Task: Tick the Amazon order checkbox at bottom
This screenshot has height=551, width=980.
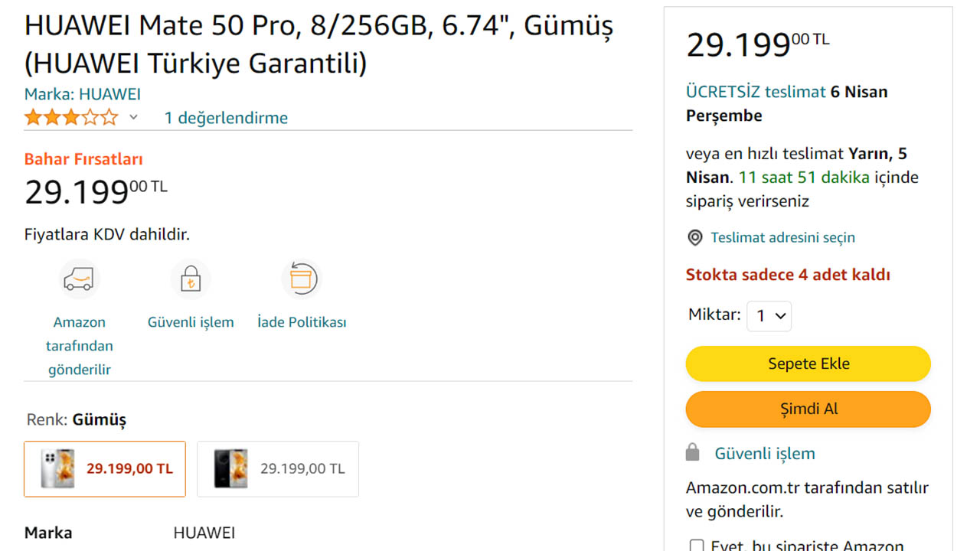Action: 697,546
